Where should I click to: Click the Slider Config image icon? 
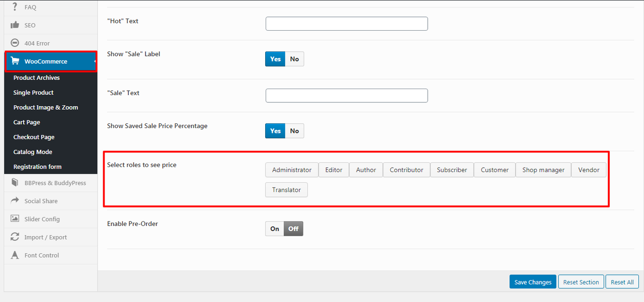pyautogui.click(x=15, y=219)
